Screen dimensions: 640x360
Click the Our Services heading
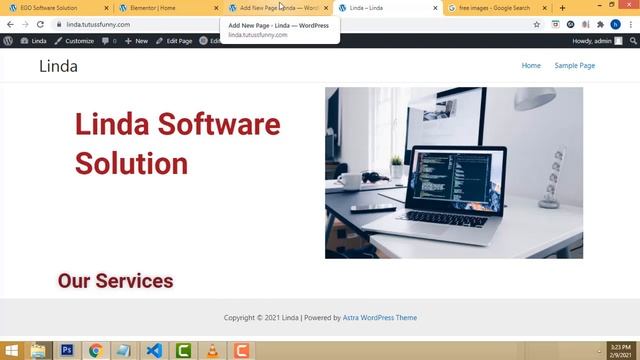[x=116, y=281]
